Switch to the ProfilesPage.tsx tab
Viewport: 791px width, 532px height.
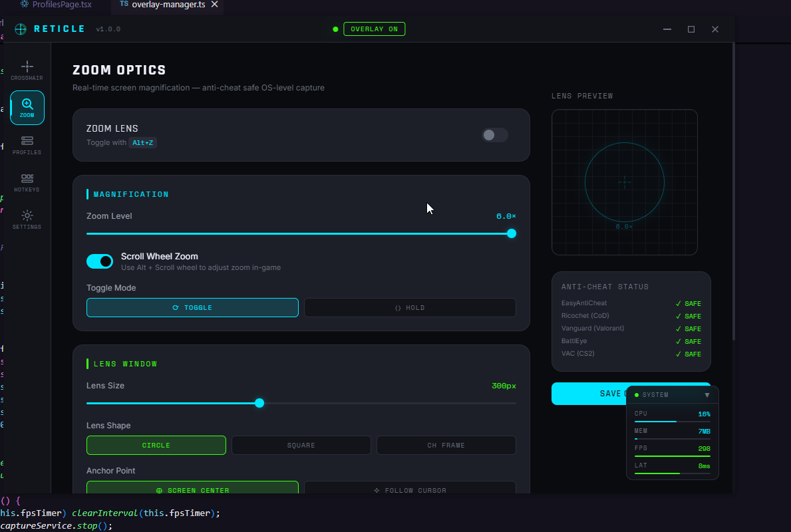click(x=55, y=5)
